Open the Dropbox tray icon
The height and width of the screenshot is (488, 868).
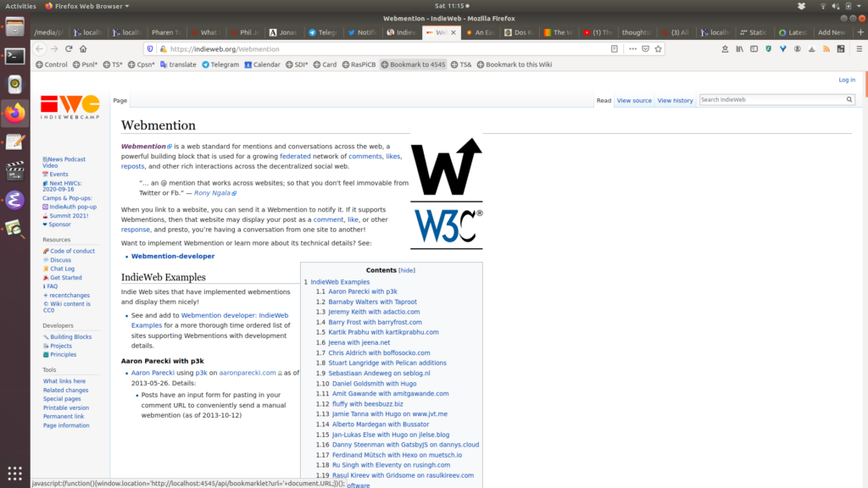tap(801, 6)
